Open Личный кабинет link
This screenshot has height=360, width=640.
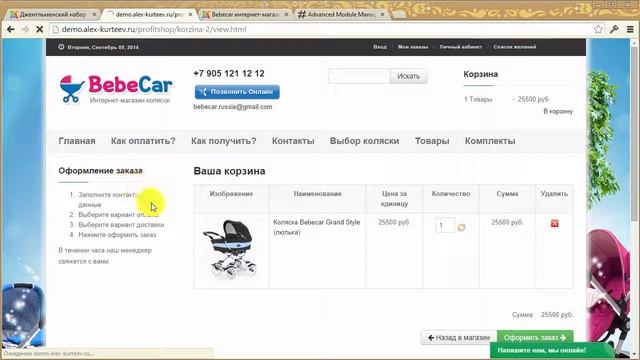click(x=460, y=47)
